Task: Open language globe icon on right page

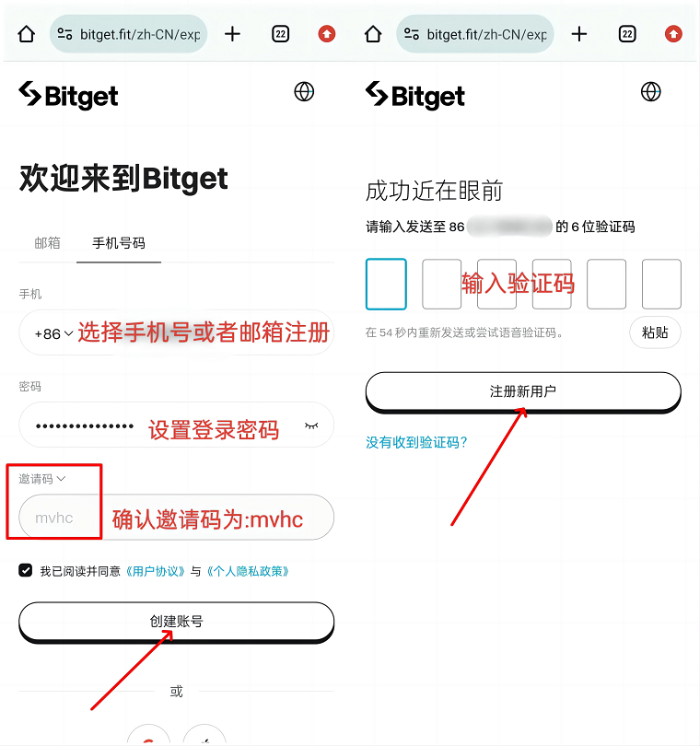Action: point(650,92)
